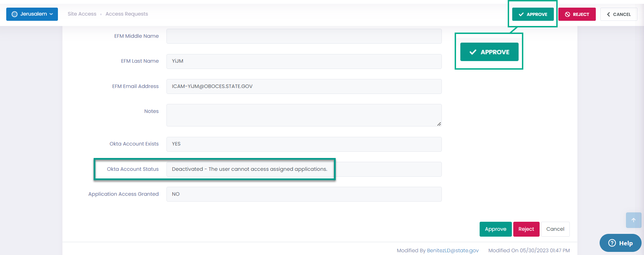The image size is (644, 255).
Task: Click the Application Access Granted field
Action: click(x=304, y=194)
